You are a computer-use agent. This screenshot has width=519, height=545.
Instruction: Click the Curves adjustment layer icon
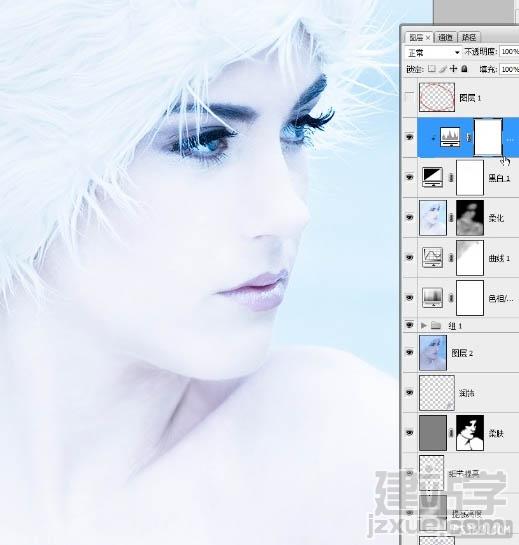point(432,258)
